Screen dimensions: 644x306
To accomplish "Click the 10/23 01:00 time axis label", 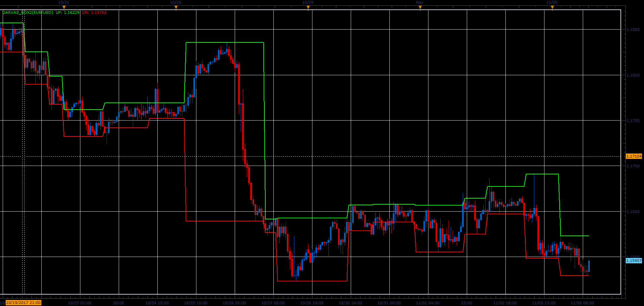I will (80, 303).
